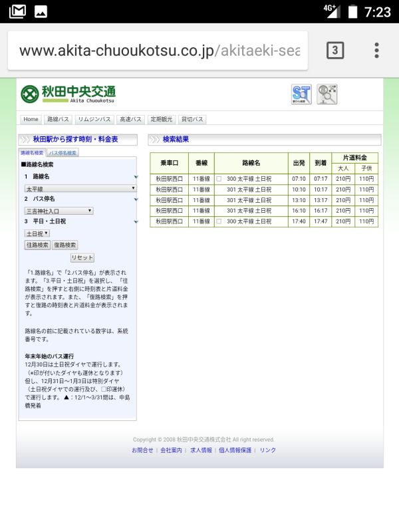Click the 13:10 departure time cell
The image size is (399, 532).
299,200
